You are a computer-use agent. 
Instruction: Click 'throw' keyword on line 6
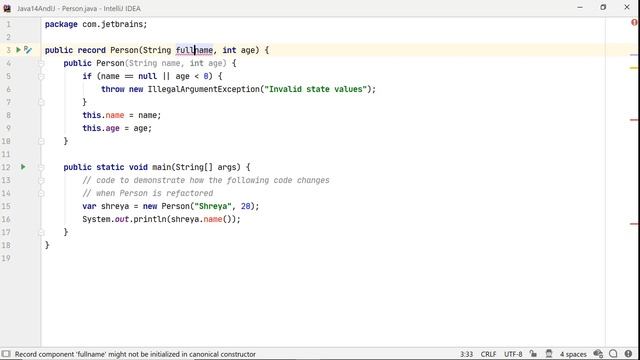[x=113, y=89]
